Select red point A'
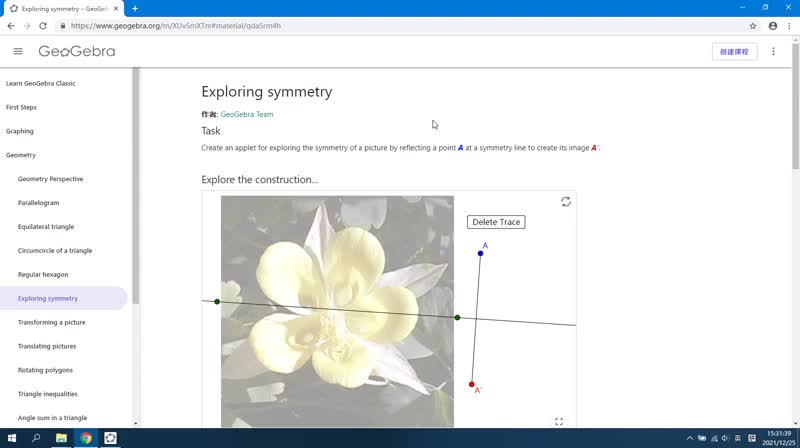 (x=471, y=384)
